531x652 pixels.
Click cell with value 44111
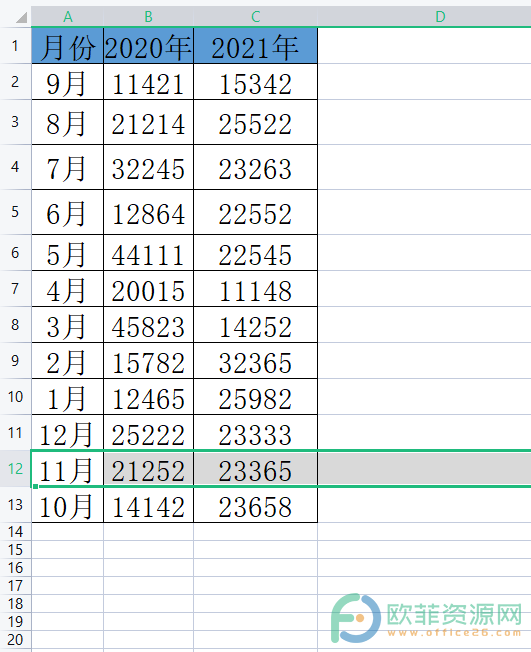pyautogui.click(x=148, y=252)
